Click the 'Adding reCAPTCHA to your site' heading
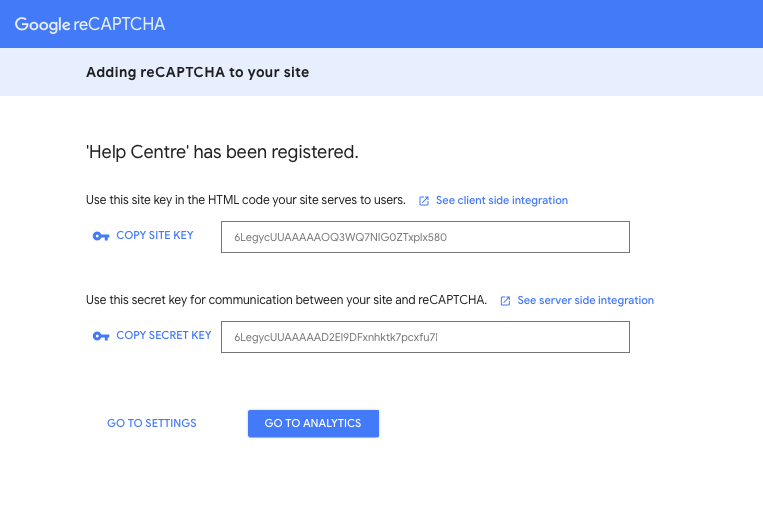763x507 pixels. click(198, 72)
